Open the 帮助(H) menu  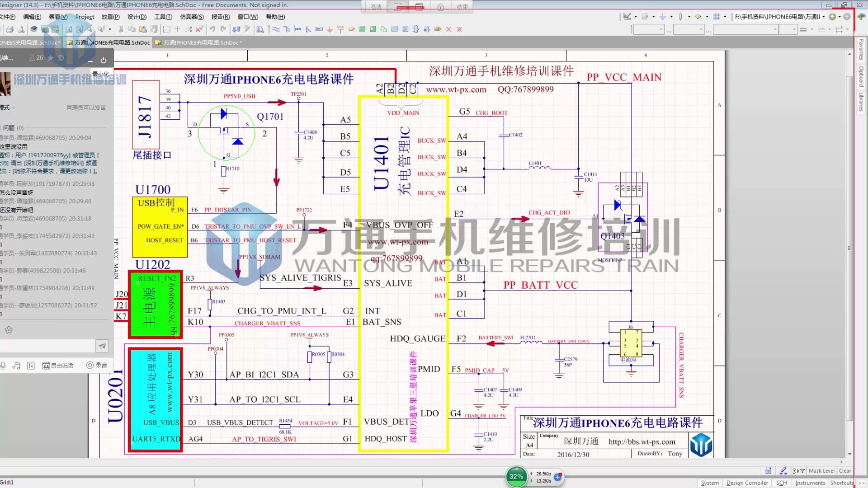pyautogui.click(x=275, y=17)
